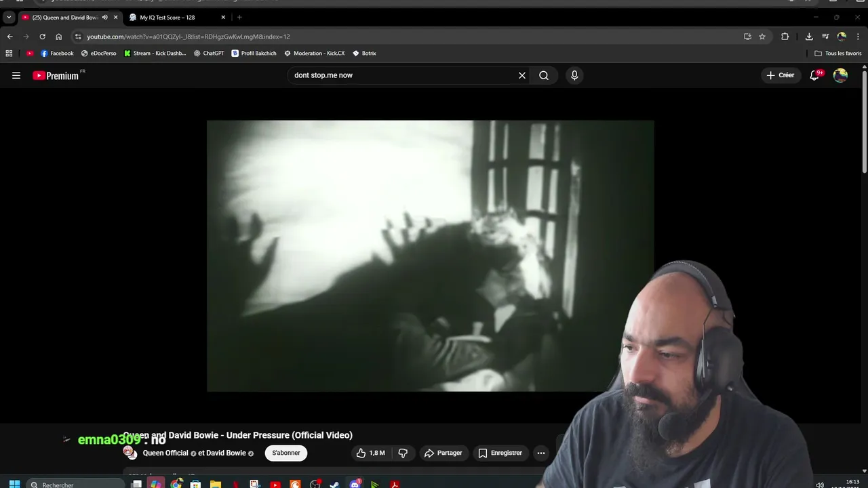
Task: Go to YouTube Premium home logo
Action: tap(56, 75)
